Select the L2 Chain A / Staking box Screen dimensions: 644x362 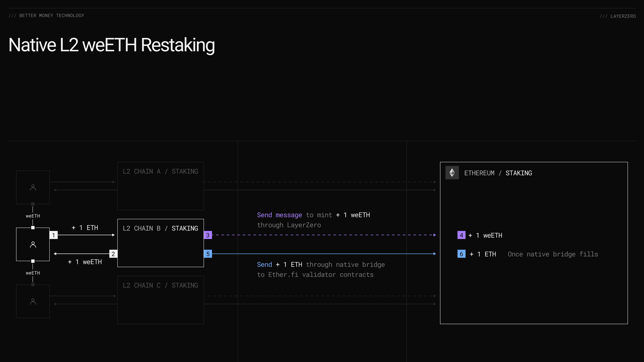(160, 186)
